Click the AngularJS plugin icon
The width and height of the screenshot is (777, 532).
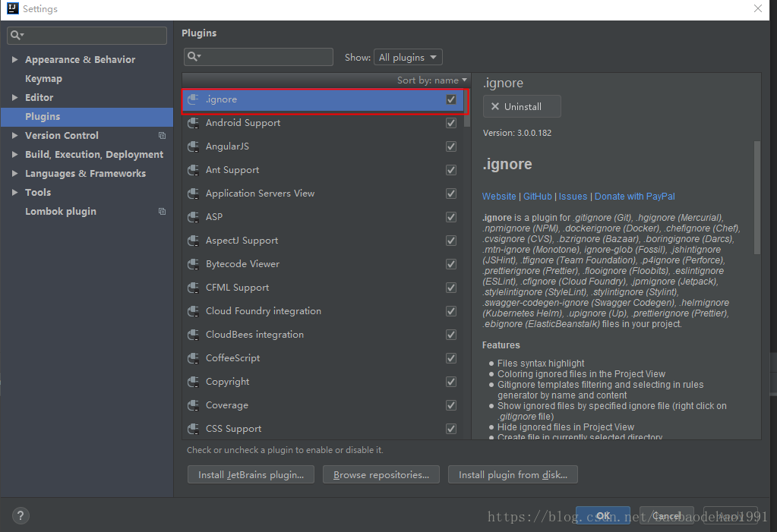coord(193,146)
